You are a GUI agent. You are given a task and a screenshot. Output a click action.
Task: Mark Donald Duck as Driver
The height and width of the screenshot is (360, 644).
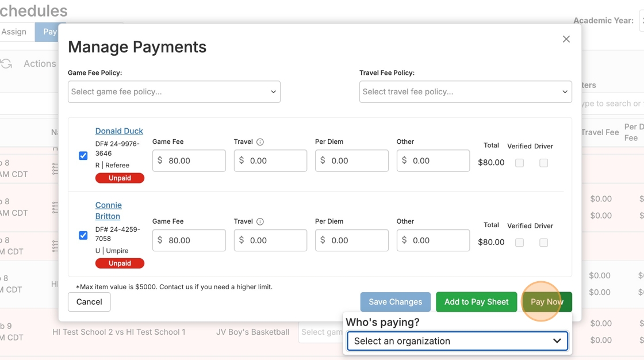[x=543, y=163]
